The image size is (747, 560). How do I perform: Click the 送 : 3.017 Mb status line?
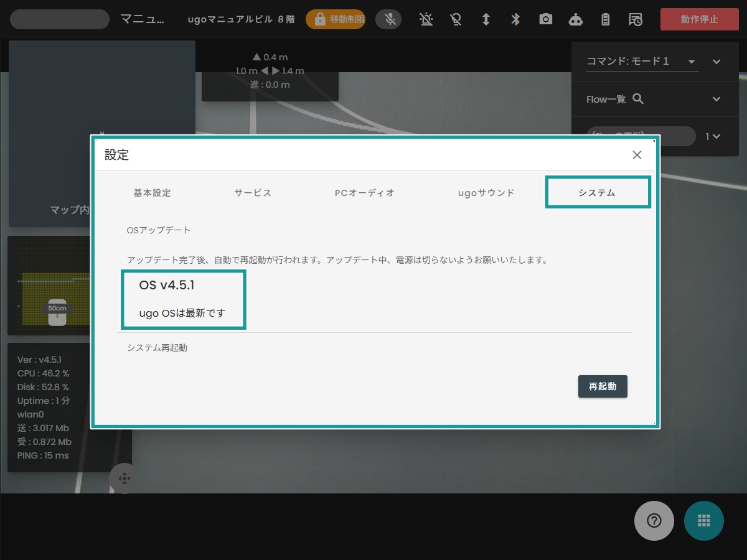pyautogui.click(x=43, y=428)
